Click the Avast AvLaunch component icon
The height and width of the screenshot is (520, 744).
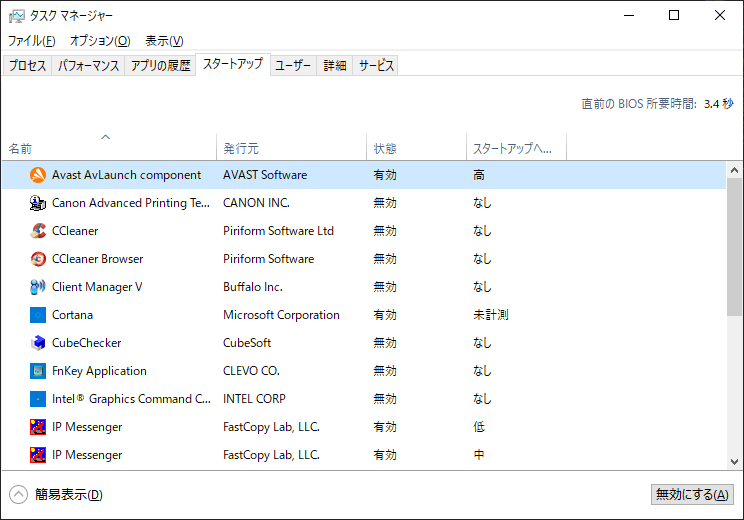(x=38, y=175)
